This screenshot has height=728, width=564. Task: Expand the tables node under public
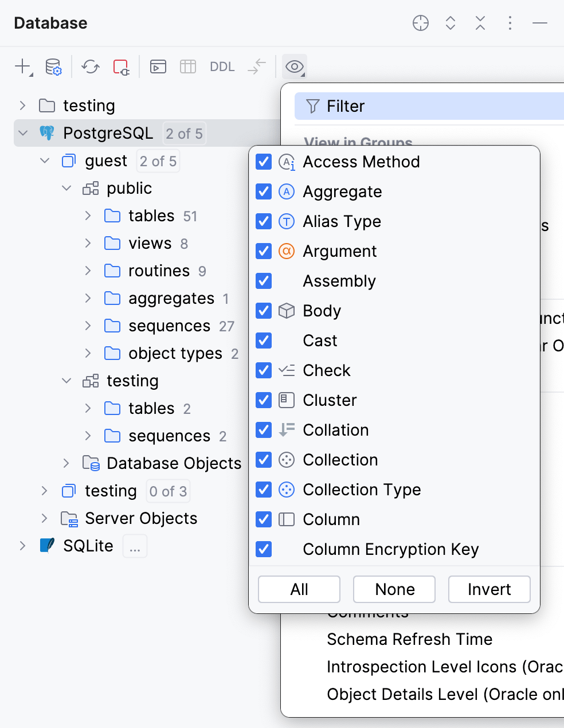click(x=87, y=216)
